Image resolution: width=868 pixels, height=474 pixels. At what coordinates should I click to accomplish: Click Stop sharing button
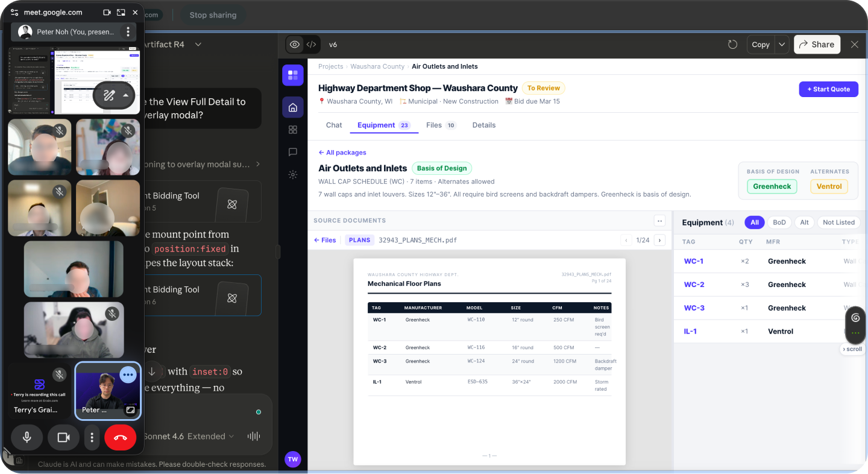pyautogui.click(x=213, y=15)
